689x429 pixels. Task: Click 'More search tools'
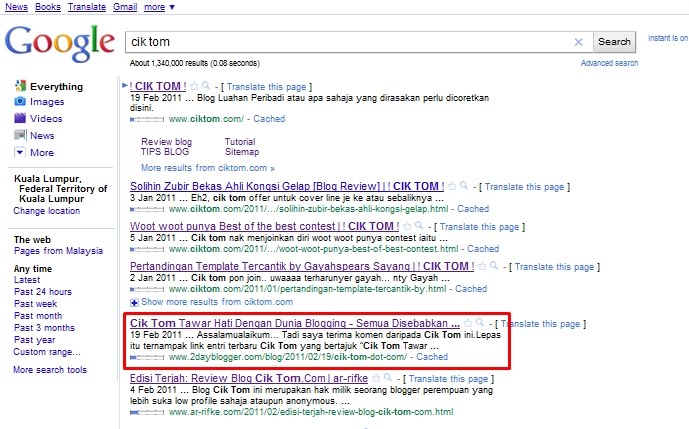pos(50,370)
